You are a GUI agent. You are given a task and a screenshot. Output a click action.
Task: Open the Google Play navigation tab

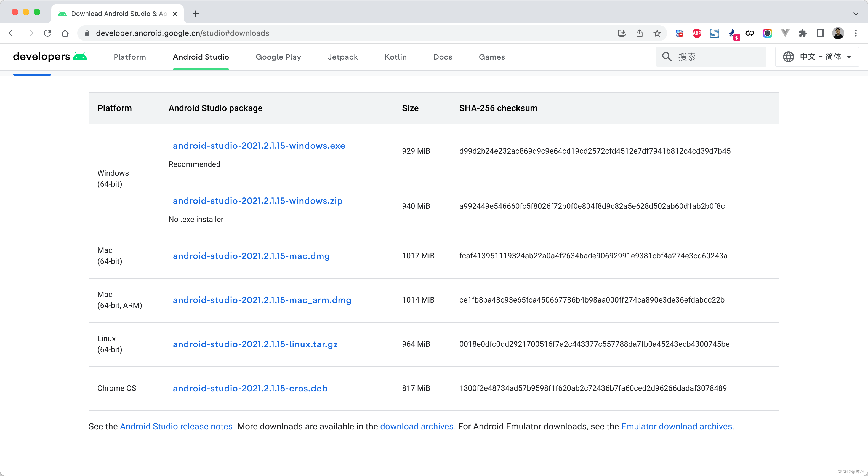[x=278, y=57]
